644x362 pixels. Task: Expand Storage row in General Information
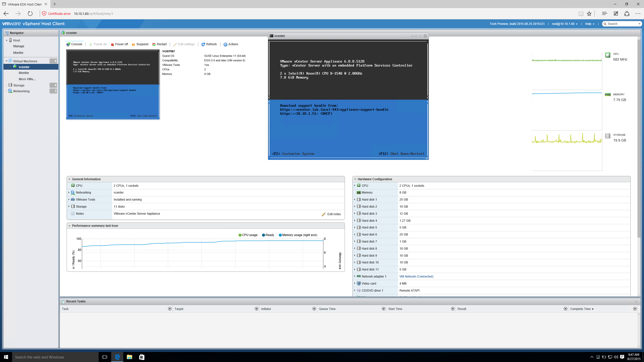click(x=69, y=206)
